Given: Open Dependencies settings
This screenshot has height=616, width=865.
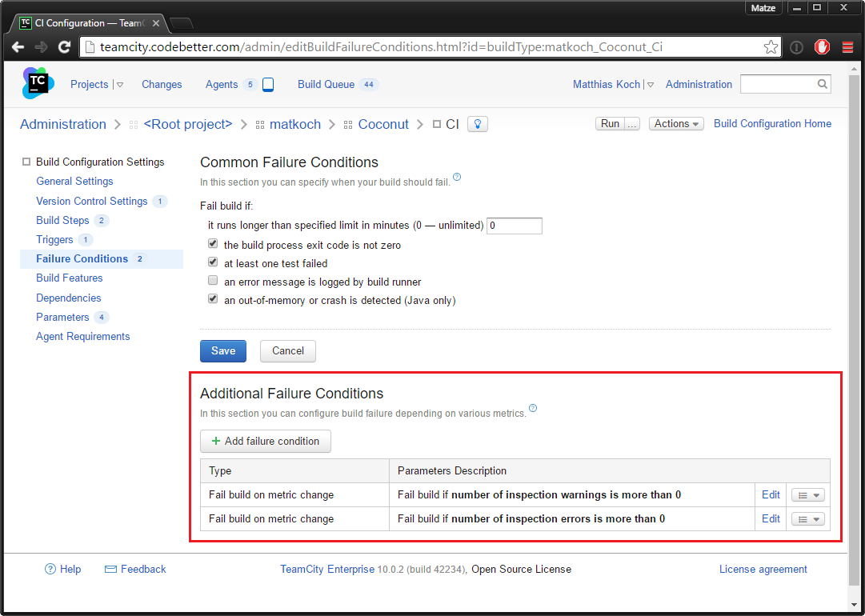Looking at the screenshot, I should coord(68,298).
